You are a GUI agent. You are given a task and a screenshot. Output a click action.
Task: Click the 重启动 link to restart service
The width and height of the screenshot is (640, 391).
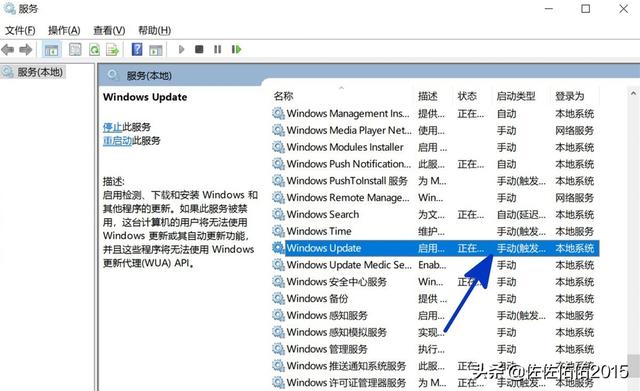(x=117, y=141)
